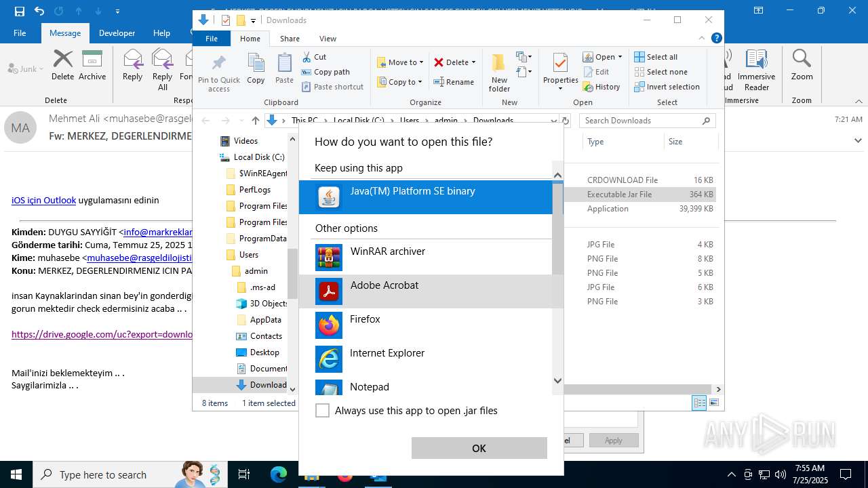Open file Properties in ribbon
This screenshot has height=488, width=868.
point(560,73)
